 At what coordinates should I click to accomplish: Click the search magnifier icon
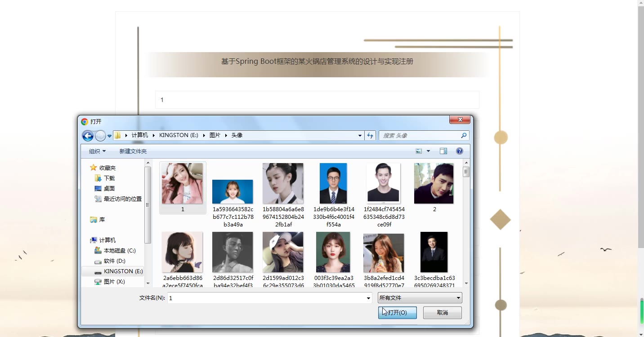[x=464, y=135]
